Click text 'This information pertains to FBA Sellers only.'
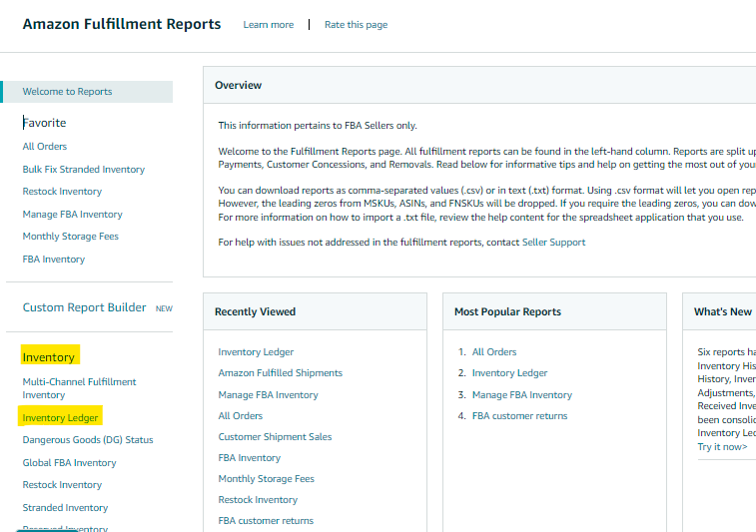The image size is (756, 532). tap(318, 126)
